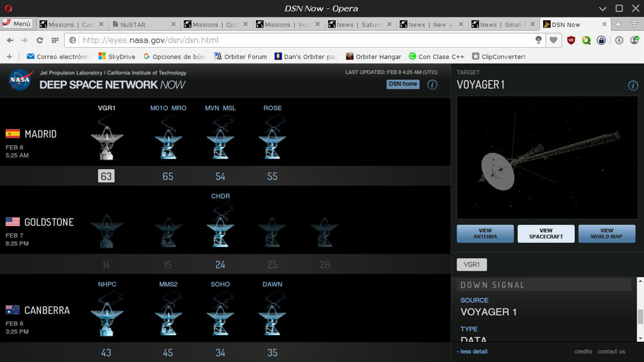The height and width of the screenshot is (362, 644).
Task: Click MRO spacecraft label
Action: (x=179, y=108)
